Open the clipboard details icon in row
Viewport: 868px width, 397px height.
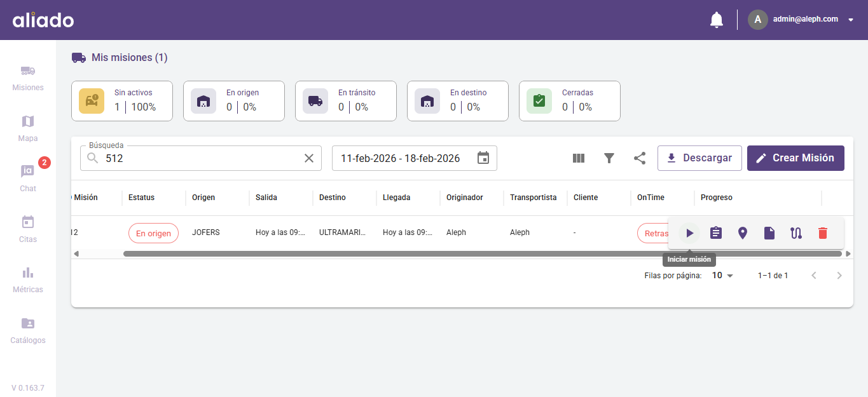(716, 233)
